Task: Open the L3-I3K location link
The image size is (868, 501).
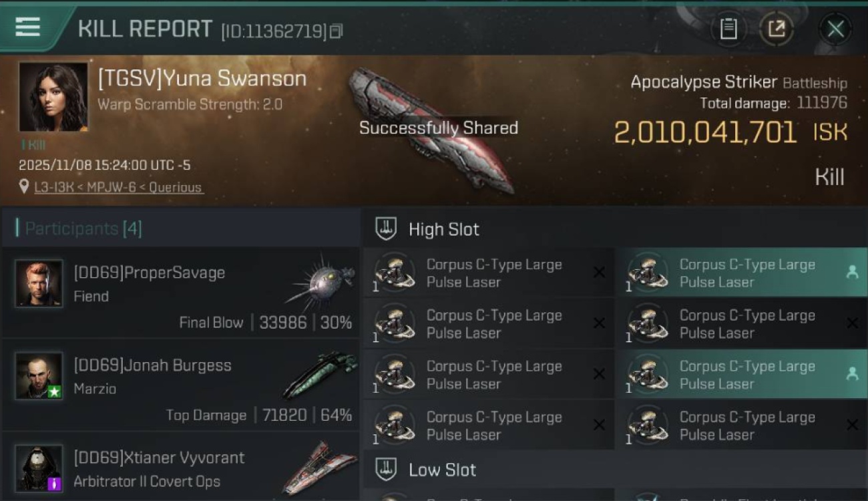Action: click(x=119, y=188)
